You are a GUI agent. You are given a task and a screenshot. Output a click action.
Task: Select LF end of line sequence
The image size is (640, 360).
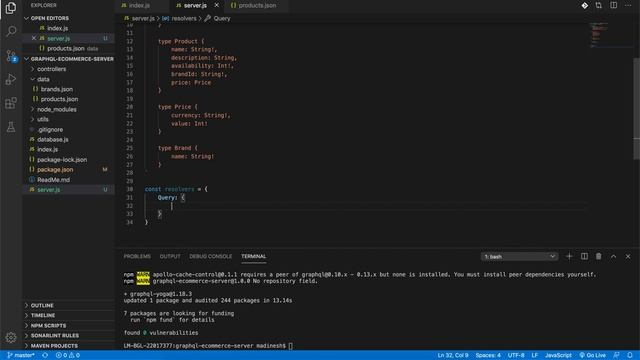click(x=534, y=355)
